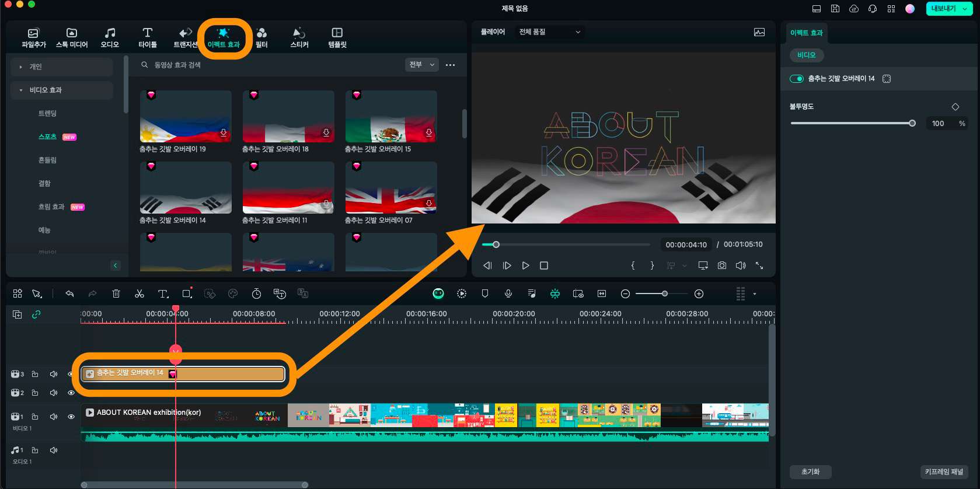
Task: Open the player display settings monitor icon
Action: point(703,266)
